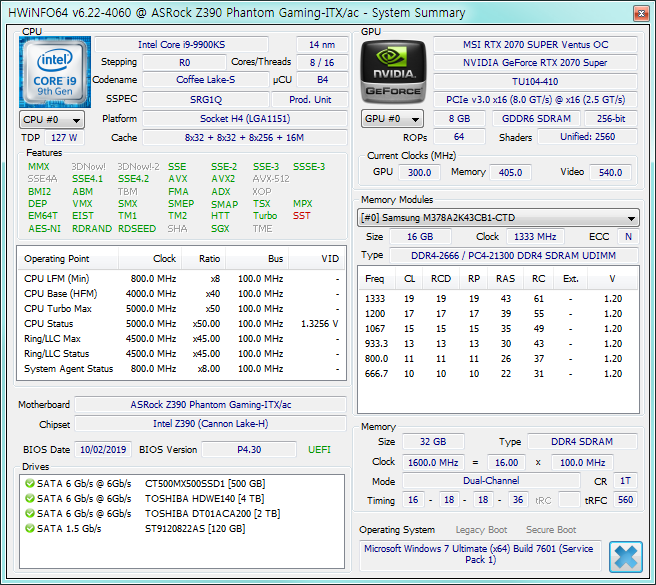
Task: Click the BIOS Date 10/02/2019 field
Action: pyautogui.click(x=103, y=450)
